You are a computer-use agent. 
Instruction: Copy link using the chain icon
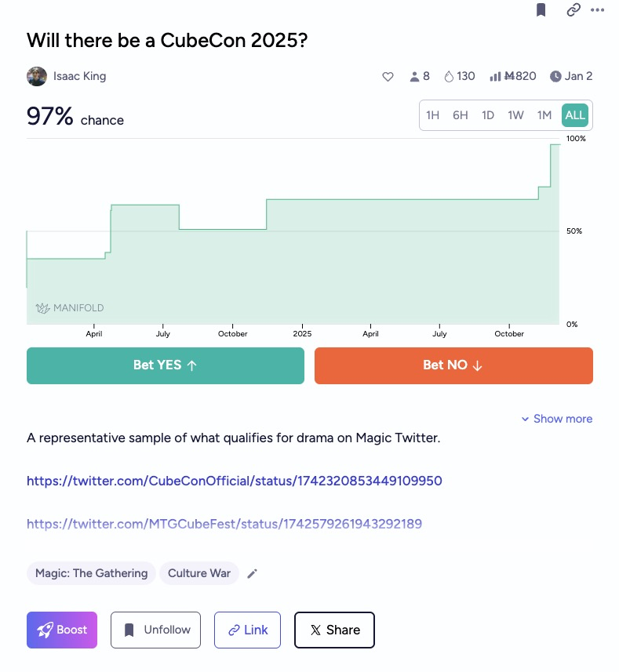[x=573, y=10]
